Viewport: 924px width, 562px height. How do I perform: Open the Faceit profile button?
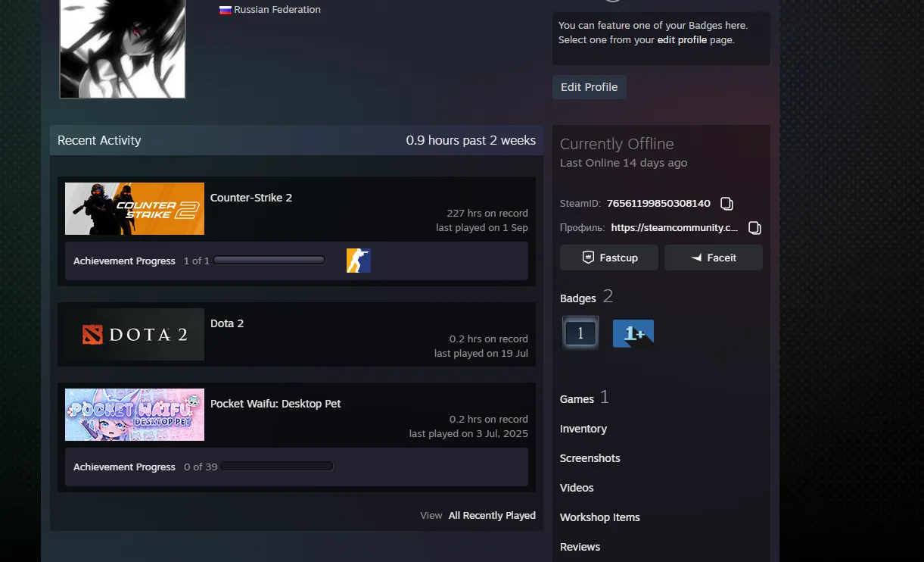click(x=714, y=258)
